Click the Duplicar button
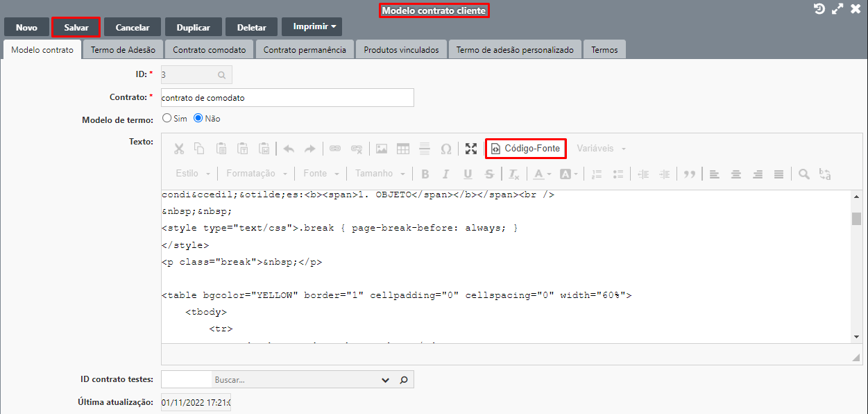The height and width of the screenshot is (414, 868). 194,27
